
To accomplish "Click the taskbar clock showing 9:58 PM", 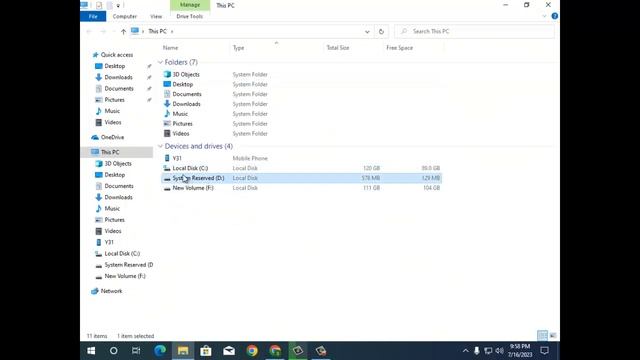I will tap(520, 351).
